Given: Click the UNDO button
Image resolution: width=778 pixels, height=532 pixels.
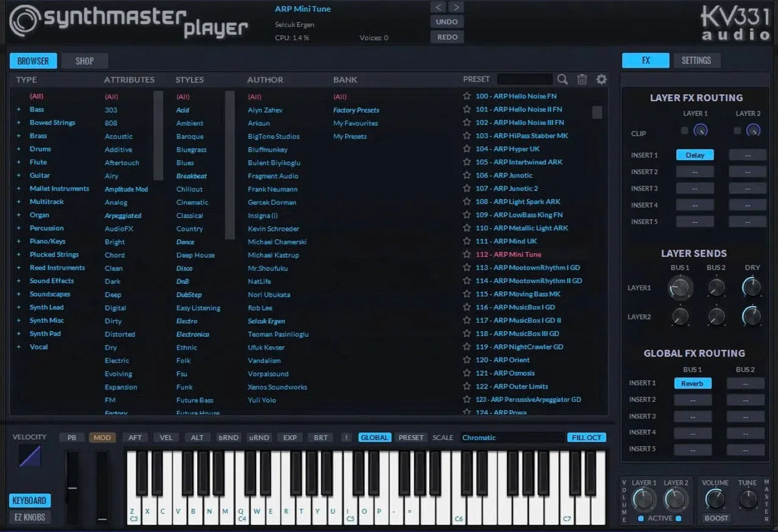Looking at the screenshot, I should click(x=447, y=21).
